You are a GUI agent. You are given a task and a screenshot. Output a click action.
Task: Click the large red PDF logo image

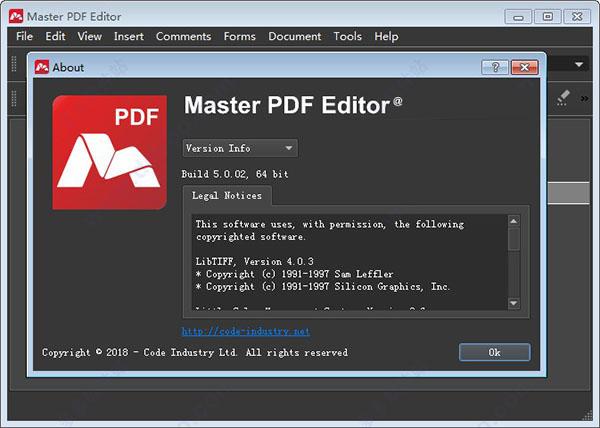[x=110, y=152]
